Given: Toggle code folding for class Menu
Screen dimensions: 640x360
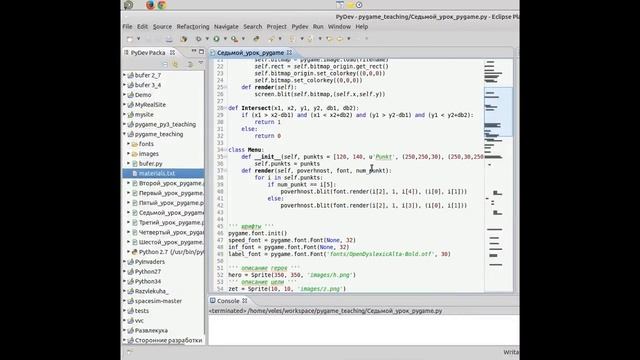Looking at the screenshot, I should 225,150.
